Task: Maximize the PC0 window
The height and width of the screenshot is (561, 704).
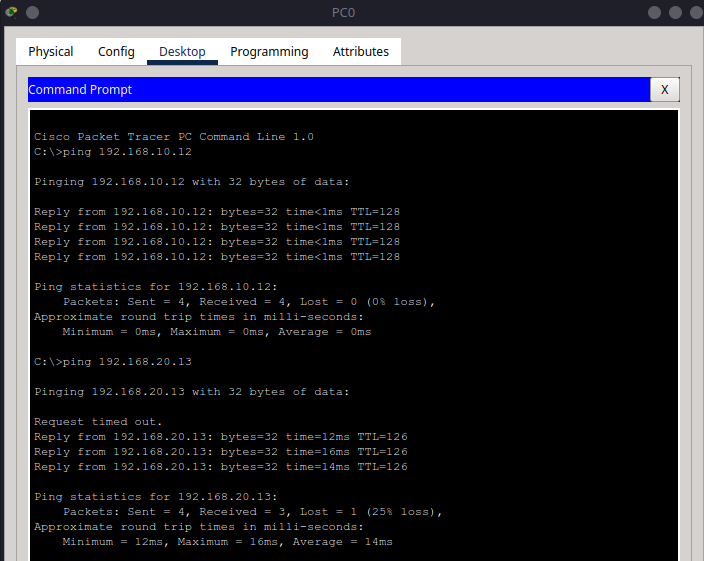Action: (675, 12)
